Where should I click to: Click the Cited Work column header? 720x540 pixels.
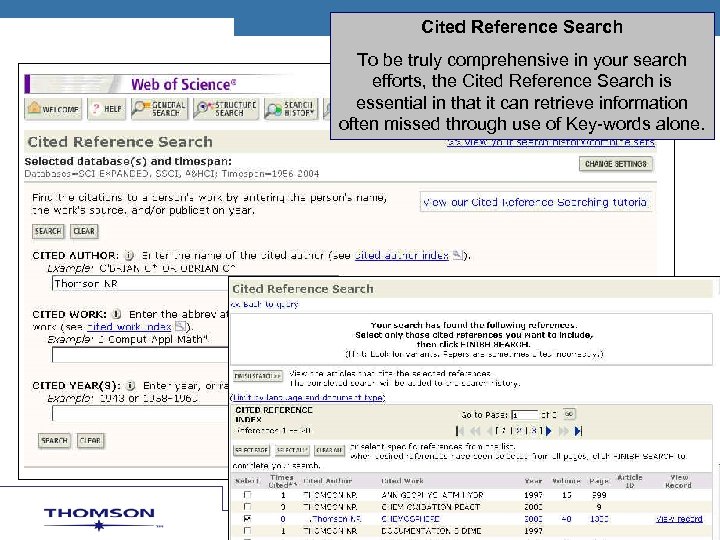[x=402, y=481]
